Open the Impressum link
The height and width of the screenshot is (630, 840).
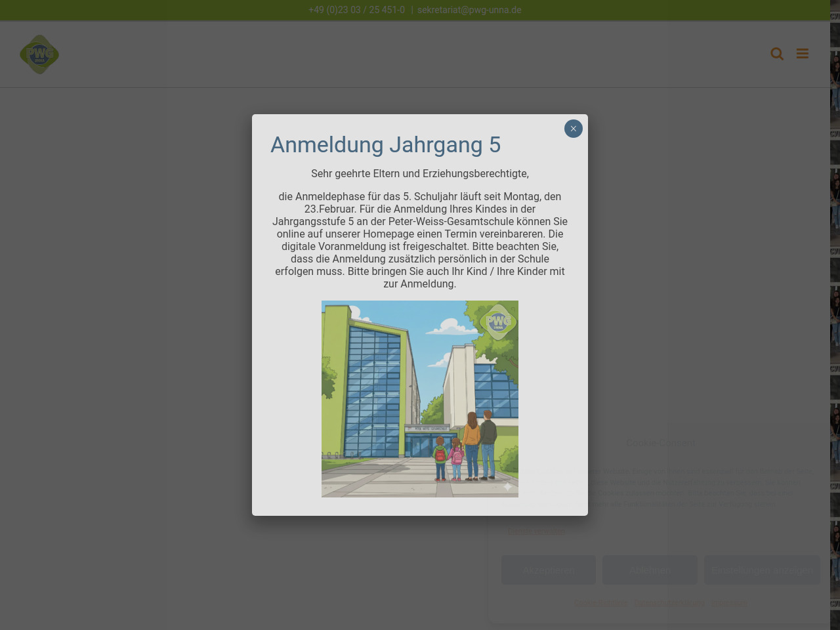(x=729, y=602)
